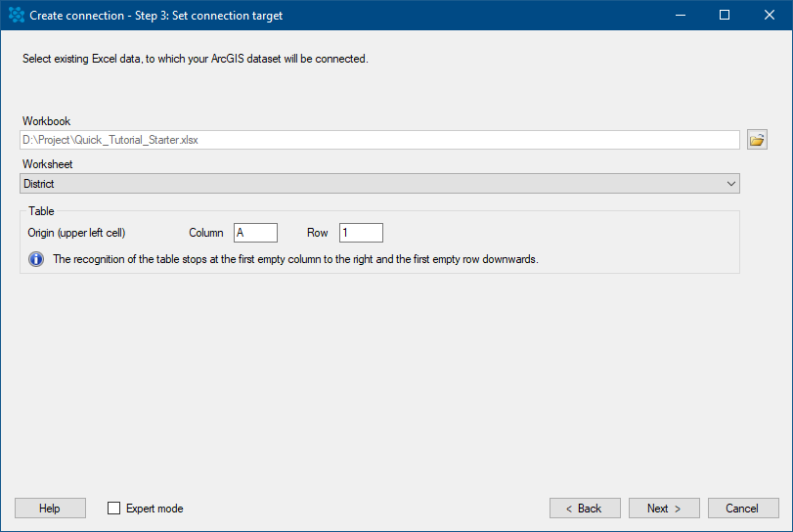Image resolution: width=793 pixels, height=532 pixels.
Task: Click the Step 3 title bar text
Action: 155,16
